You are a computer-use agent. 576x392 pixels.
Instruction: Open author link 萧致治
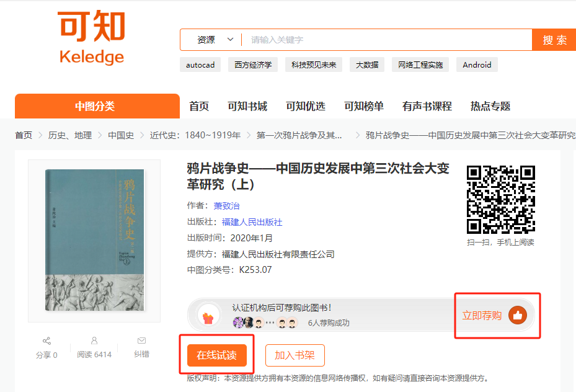pyautogui.click(x=227, y=206)
